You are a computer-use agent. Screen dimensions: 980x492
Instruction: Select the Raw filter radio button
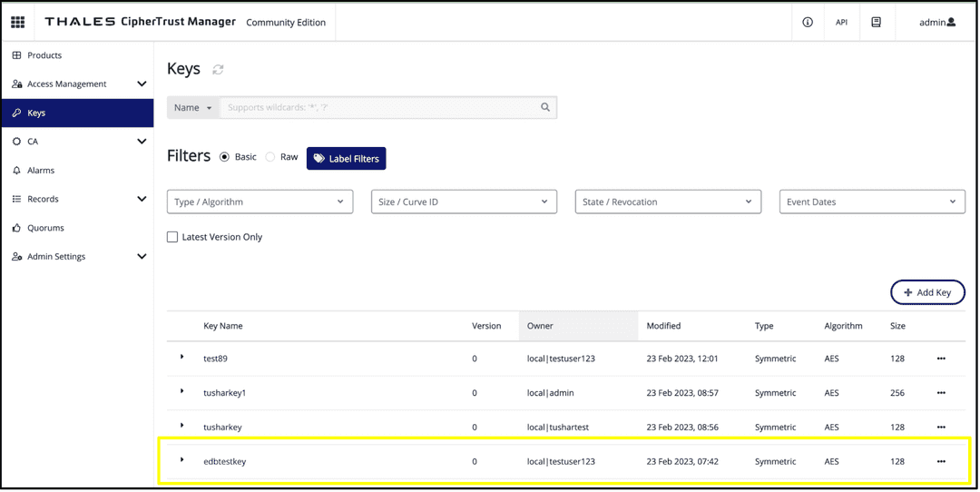pos(270,157)
